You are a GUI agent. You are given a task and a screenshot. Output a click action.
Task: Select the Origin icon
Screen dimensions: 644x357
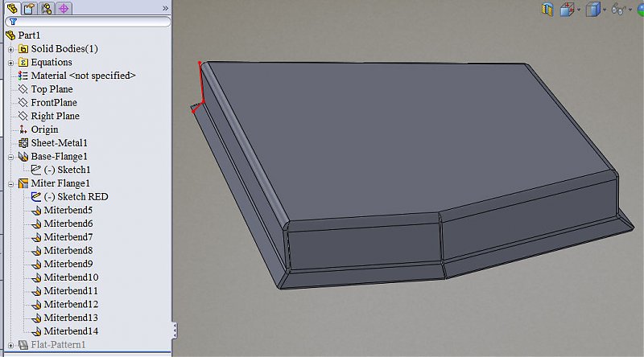[x=23, y=129]
